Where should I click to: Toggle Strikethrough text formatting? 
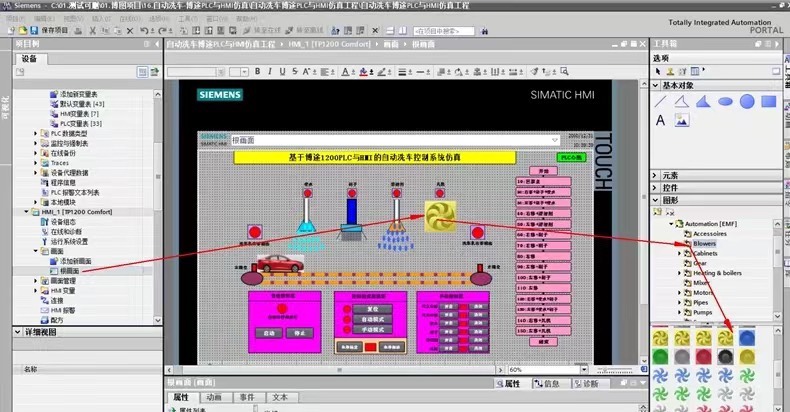[295, 72]
